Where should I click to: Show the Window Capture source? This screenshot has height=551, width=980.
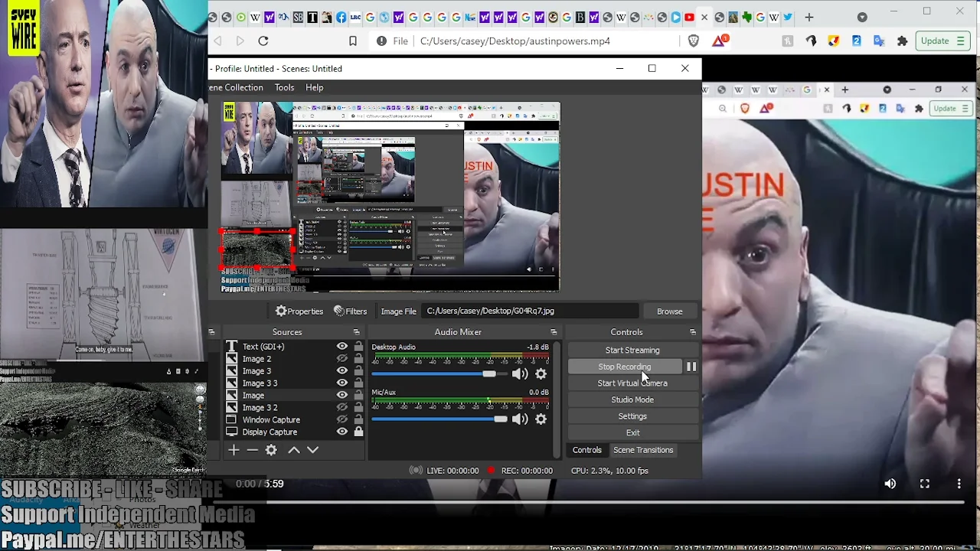tap(342, 419)
